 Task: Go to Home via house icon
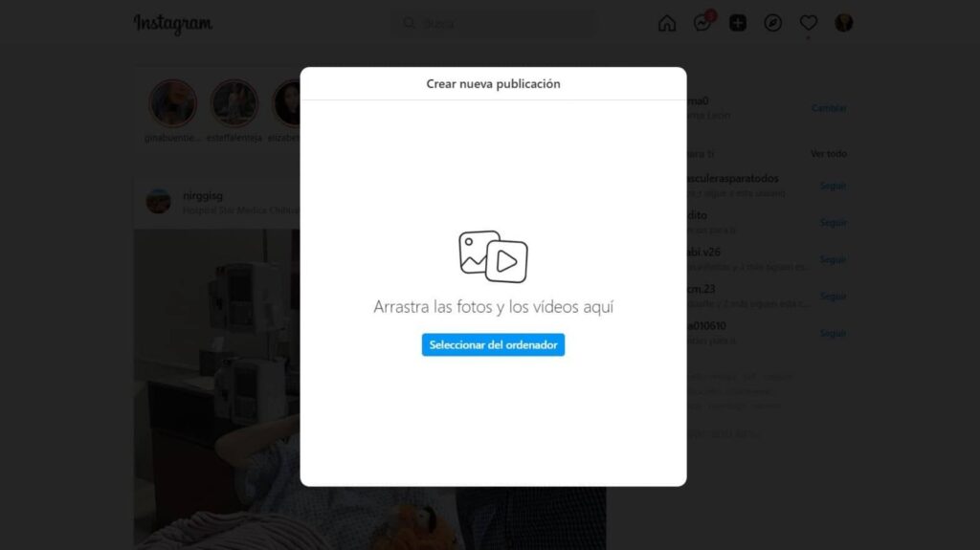coord(667,23)
